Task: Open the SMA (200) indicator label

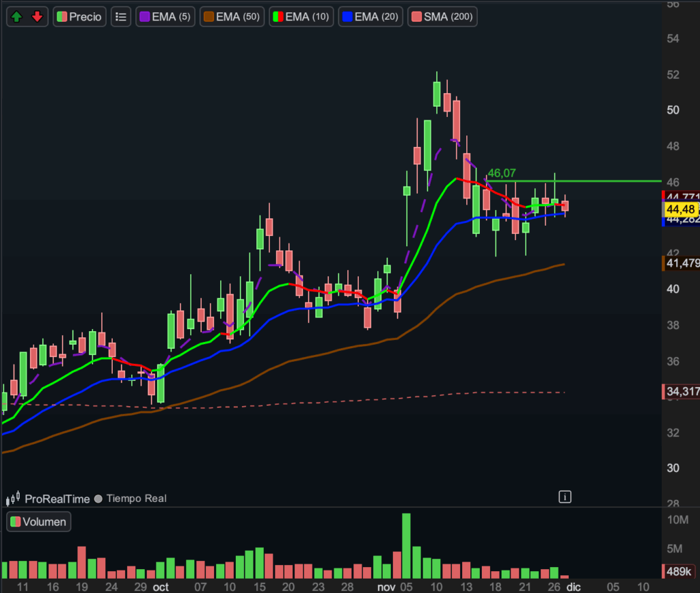Action: point(442,16)
